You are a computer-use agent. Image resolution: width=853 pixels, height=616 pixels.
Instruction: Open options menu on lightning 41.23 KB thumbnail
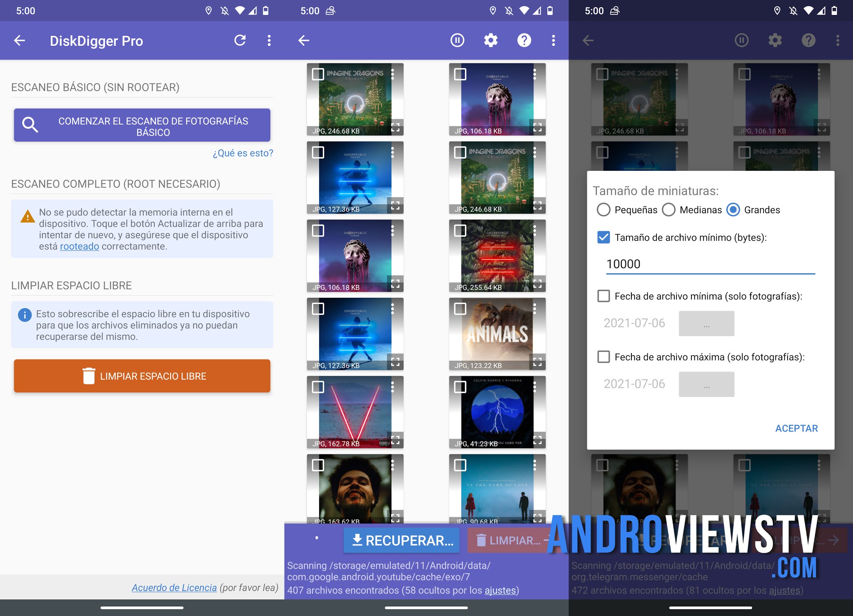[535, 387]
